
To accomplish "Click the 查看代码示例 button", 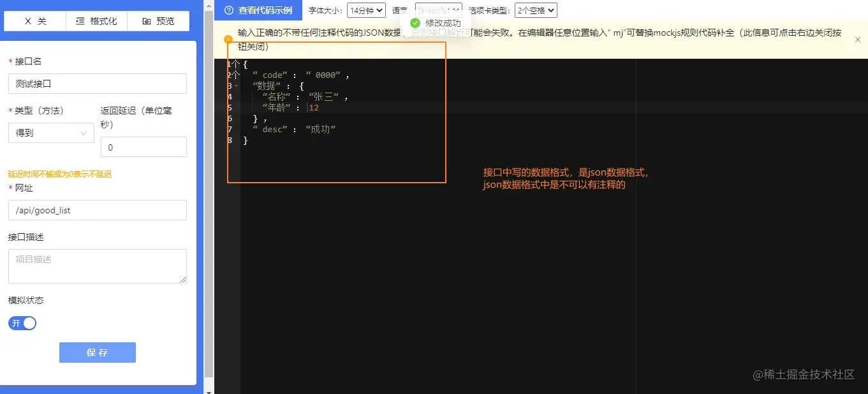I will tap(258, 10).
